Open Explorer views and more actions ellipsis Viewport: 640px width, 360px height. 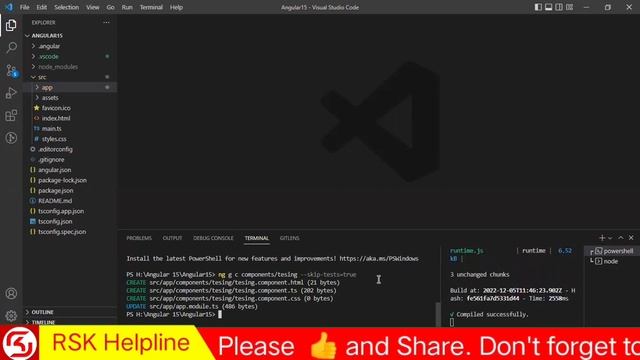tap(107, 23)
